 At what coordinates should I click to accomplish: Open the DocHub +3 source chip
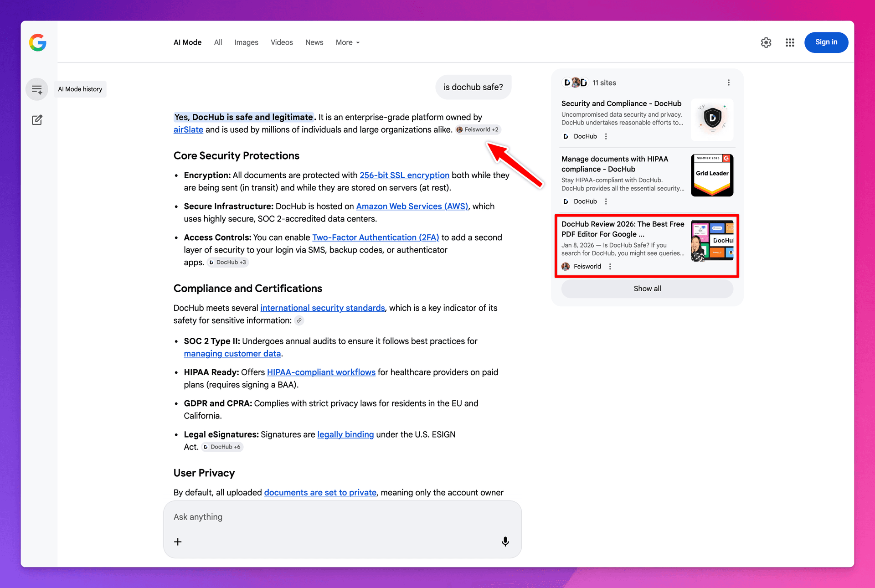[228, 262]
